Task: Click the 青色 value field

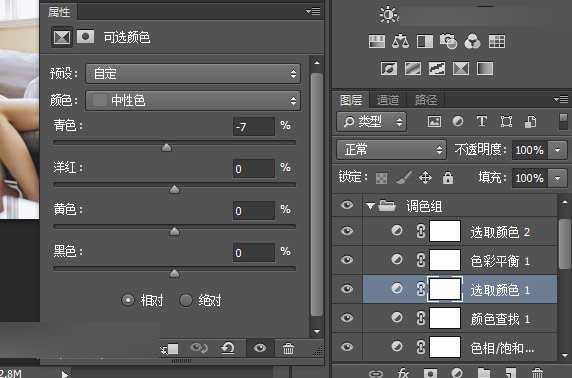Action: [x=254, y=127]
